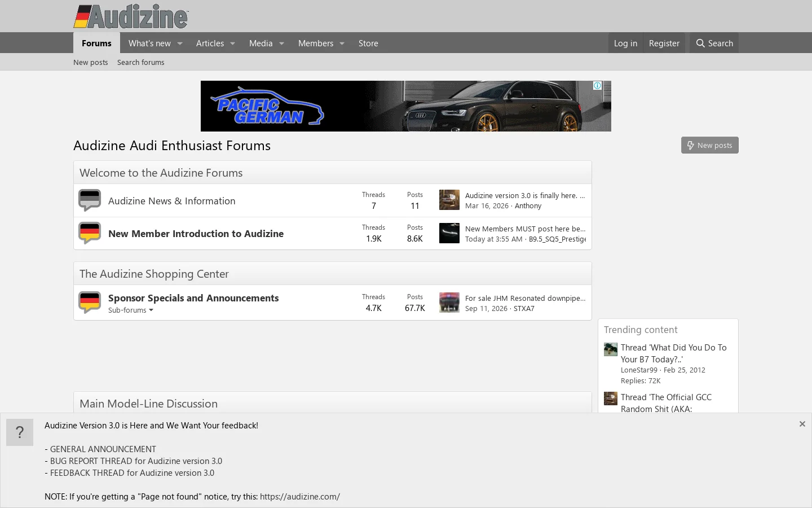Click the New Member Introduction forum flag icon
Viewport: 812px width, 508px height.
click(90, 233)
